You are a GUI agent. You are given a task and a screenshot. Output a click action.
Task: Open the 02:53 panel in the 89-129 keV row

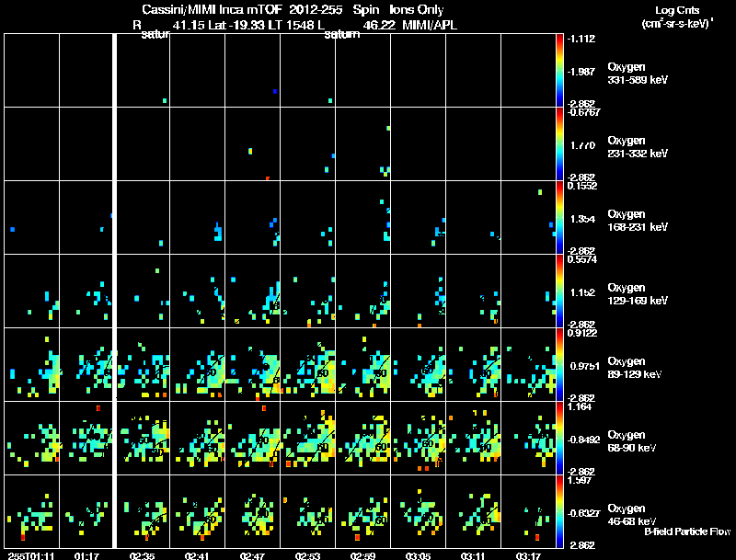tap(308, 364)
